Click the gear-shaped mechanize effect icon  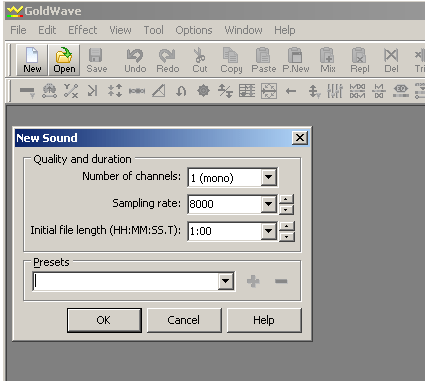point(203,91)
